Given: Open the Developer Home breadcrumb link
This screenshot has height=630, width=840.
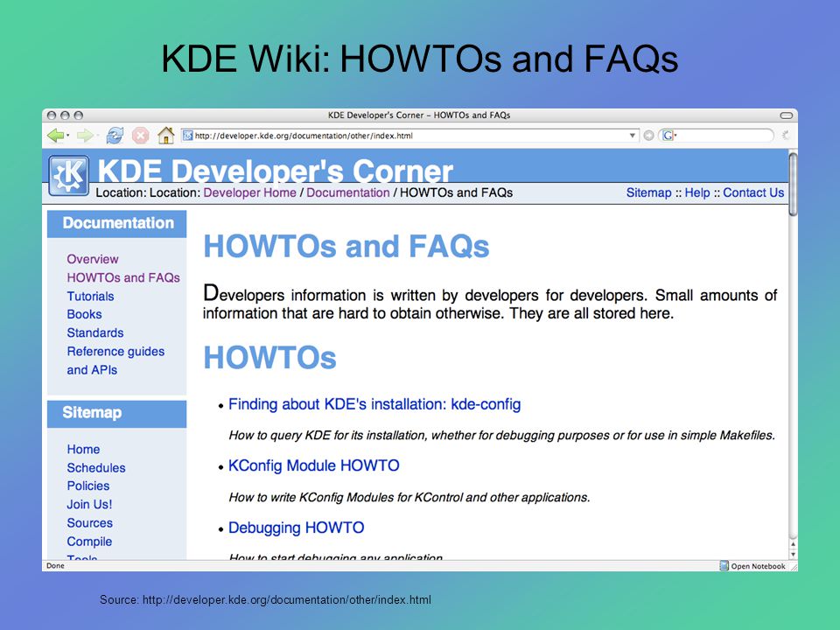Looking at the screenshot, I should (249, 192).
